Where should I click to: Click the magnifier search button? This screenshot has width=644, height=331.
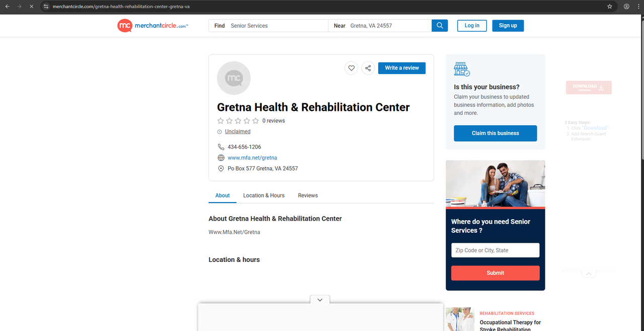pos(440,26)
